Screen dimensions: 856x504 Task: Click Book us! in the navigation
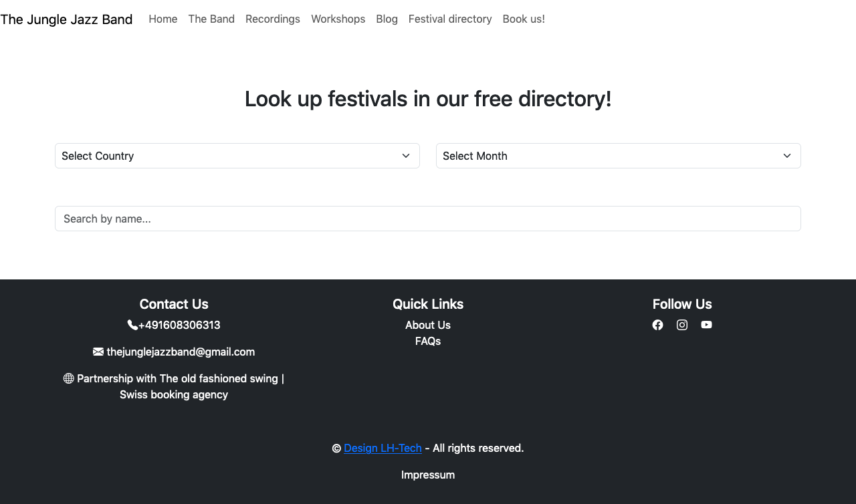(524, 19)
